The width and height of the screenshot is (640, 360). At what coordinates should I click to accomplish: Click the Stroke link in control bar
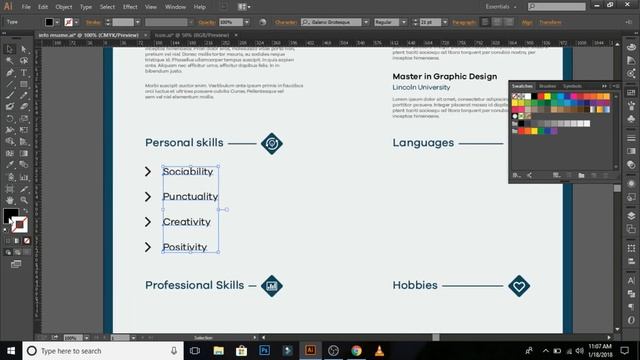93,22
